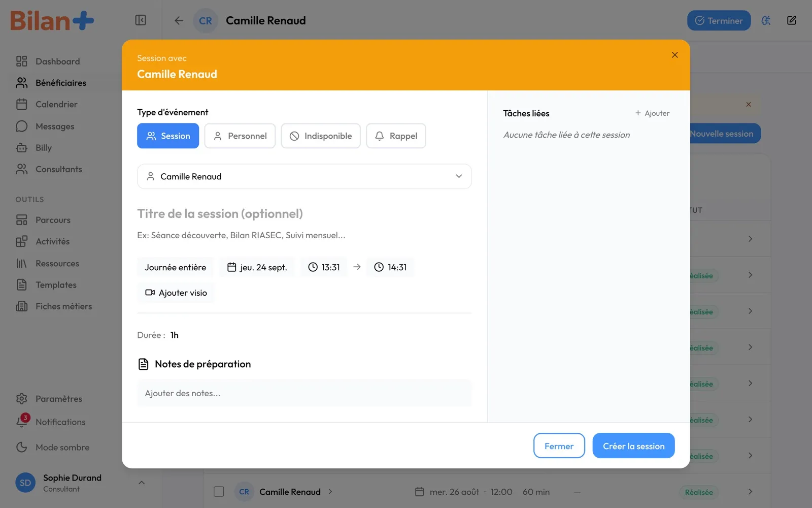Click the Fermer button
Screen dimensions: 812x508
pos(559,446)
